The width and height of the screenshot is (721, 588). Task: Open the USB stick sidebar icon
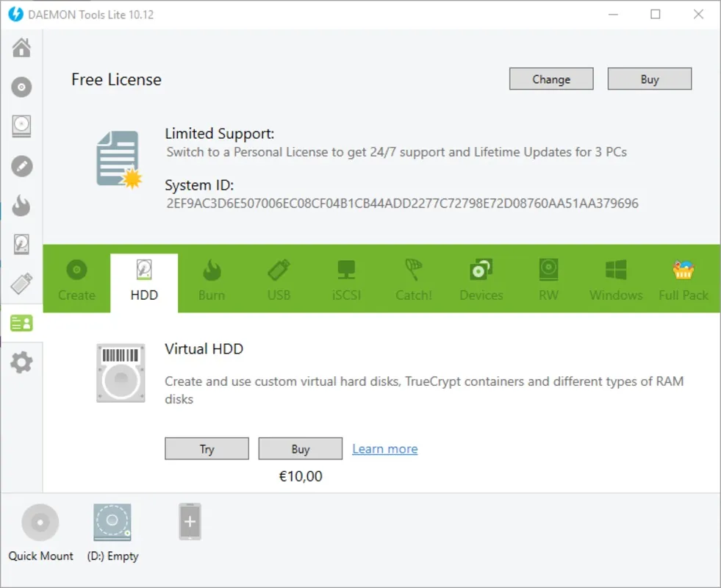click(21, 283)
